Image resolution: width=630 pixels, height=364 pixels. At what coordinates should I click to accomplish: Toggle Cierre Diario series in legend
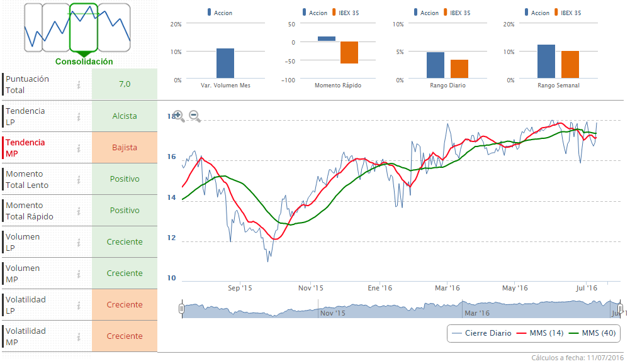tap(483, 333)
